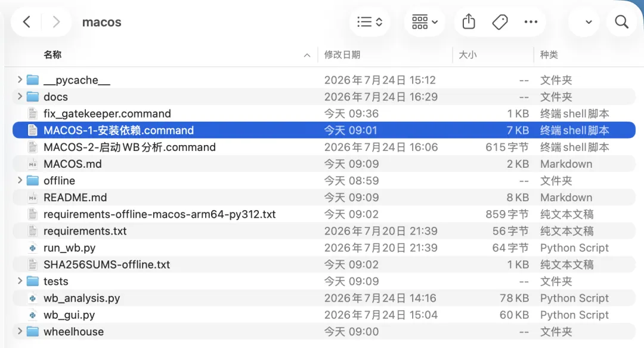Click the run_wb.py Python file icon

click(32, 248)
